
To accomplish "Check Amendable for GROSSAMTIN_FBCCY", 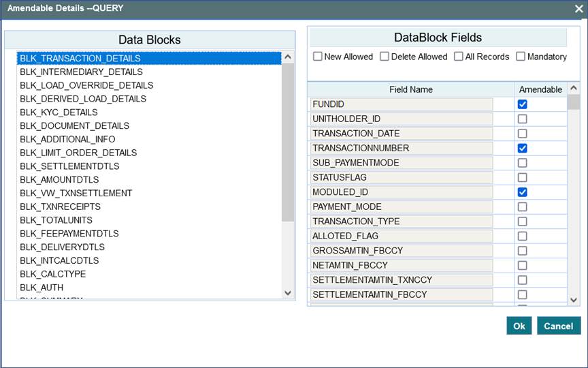I will click(x=523, y=251).
